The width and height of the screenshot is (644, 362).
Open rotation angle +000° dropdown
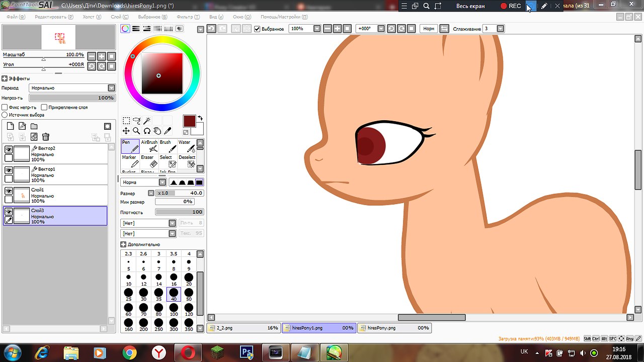coord(381,29)
